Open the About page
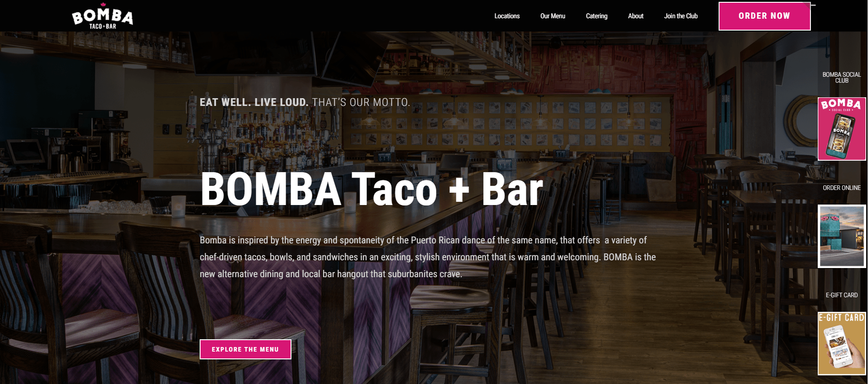The height and width of the screenshot is (384, 868). coord(635,16)
